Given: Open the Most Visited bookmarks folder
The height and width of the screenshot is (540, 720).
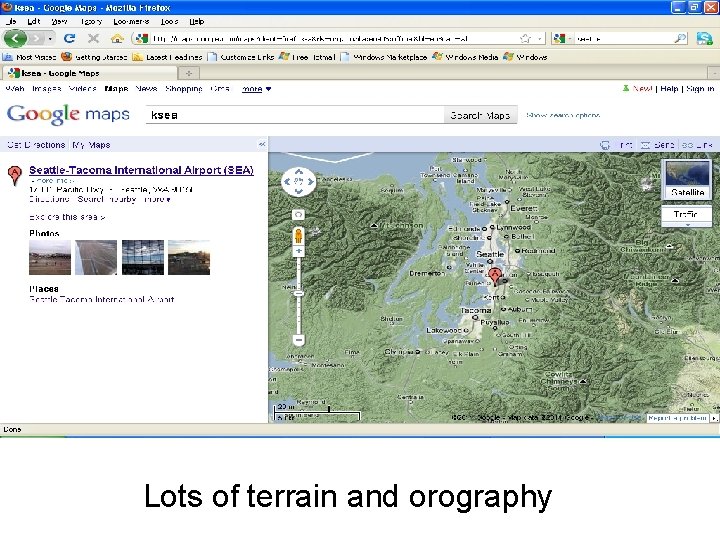Looking at the screenshot, I should point(30,57).
